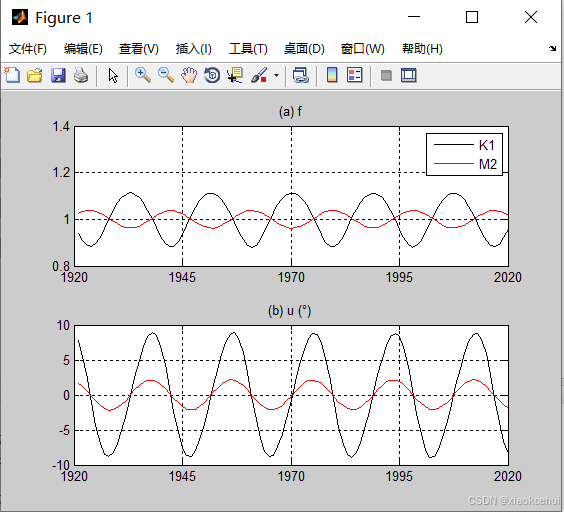Click the Show Plot Tools icon
Image resolution: width=564 pixels, height=512 pixels.
(x=409, y=76)
